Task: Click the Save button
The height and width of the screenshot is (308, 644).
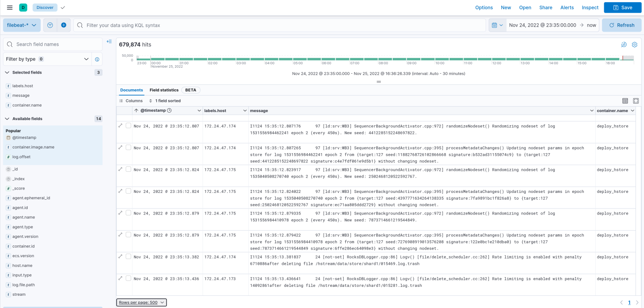Action: coord(622,7)
